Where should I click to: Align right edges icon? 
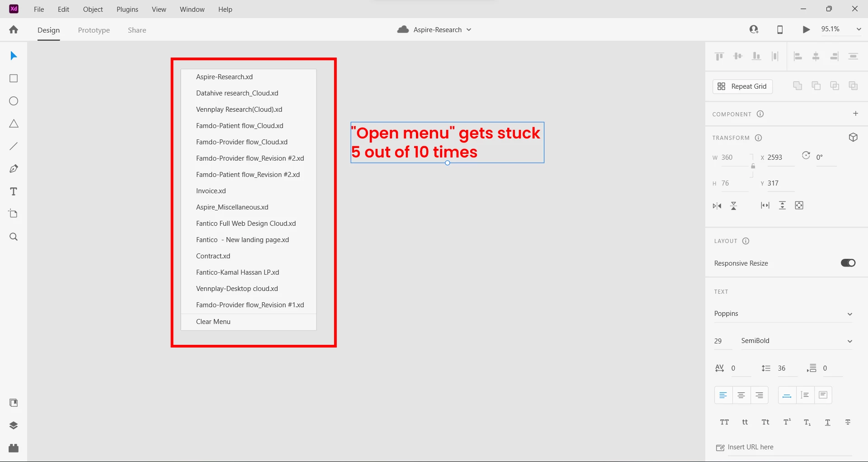(835, 56)
